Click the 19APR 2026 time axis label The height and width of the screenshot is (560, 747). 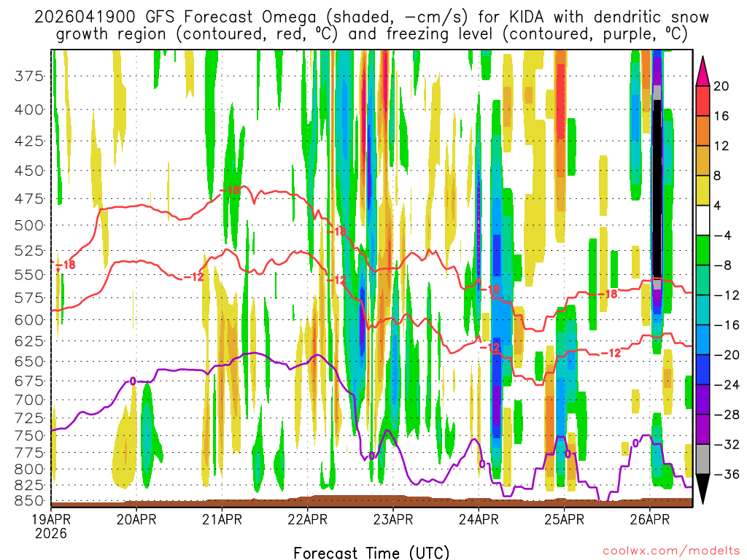50,526
